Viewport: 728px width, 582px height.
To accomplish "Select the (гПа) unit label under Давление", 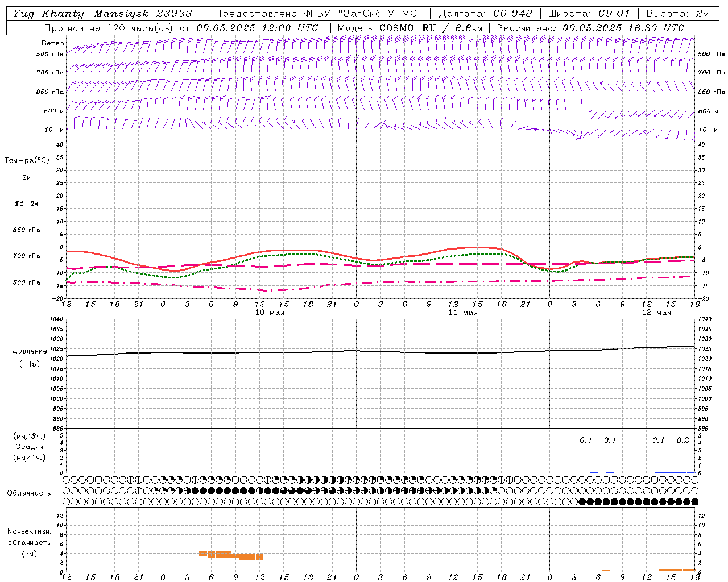I will (30, 364).
